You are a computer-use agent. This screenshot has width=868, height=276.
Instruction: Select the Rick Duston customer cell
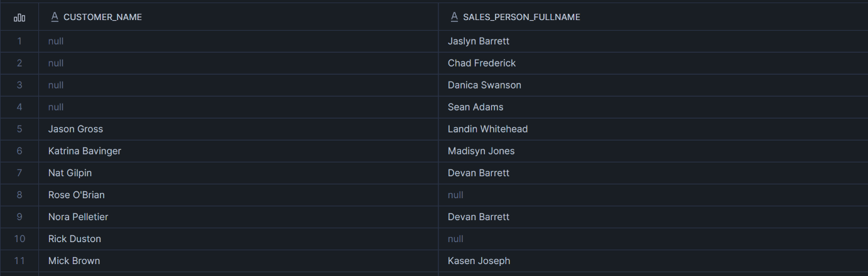[x=74, y=239]
